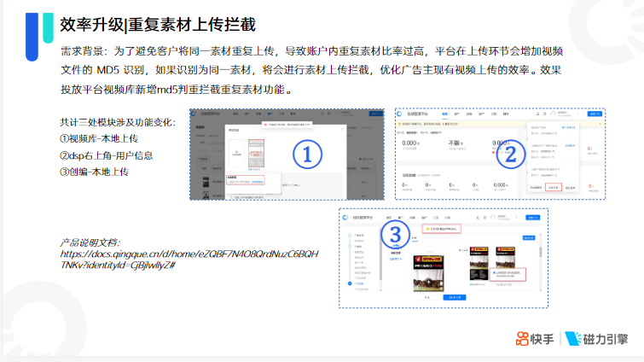Open screenshot 2 showing account balance 0.000
This screenshot has width=644, height=362.
click(500, 154)
